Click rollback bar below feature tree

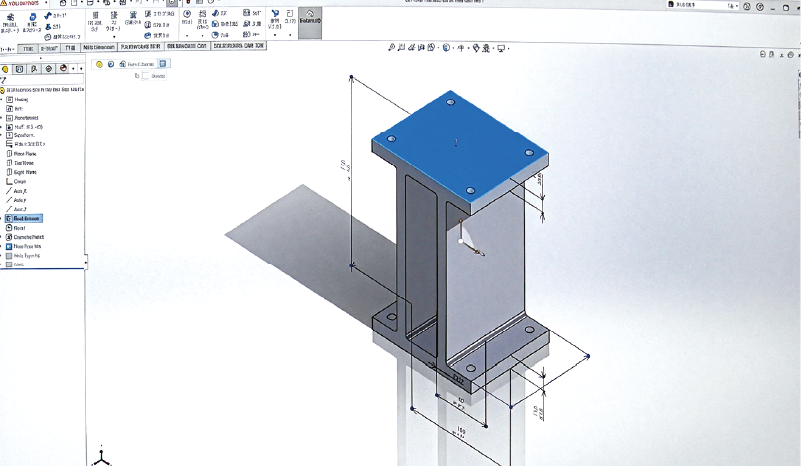click(x=42, y=268)
